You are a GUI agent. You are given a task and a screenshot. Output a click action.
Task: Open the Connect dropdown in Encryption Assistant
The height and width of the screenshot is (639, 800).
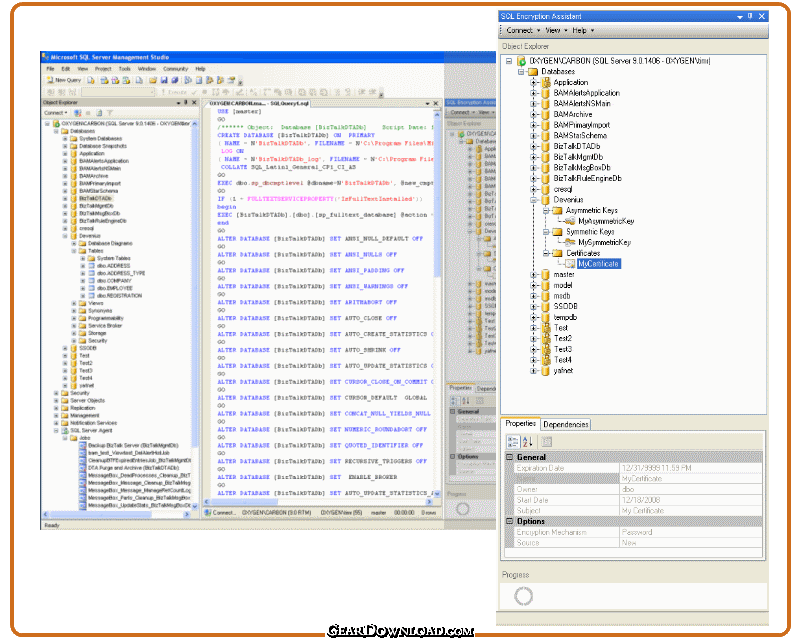click(523, 31)
